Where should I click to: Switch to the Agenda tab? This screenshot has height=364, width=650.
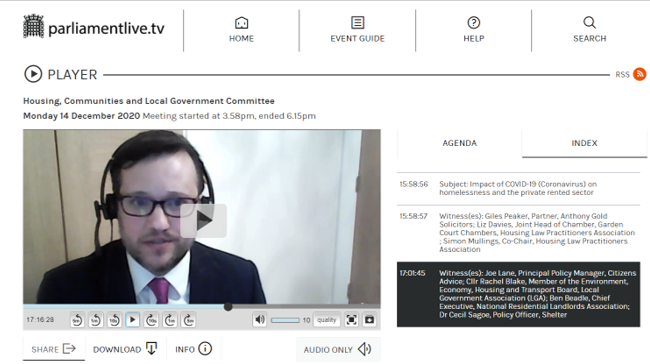click(459, 143)
